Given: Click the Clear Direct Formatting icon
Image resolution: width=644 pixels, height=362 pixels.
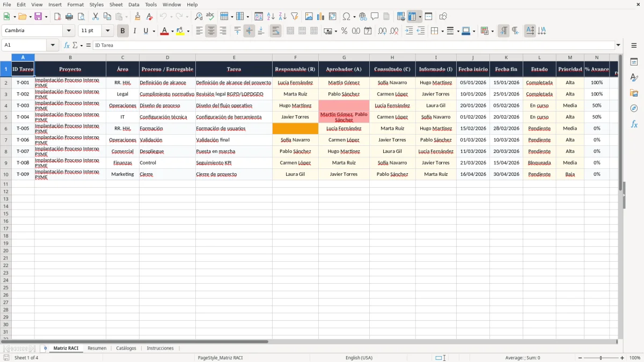Looking at the screenshot, I should coord(150,17).
